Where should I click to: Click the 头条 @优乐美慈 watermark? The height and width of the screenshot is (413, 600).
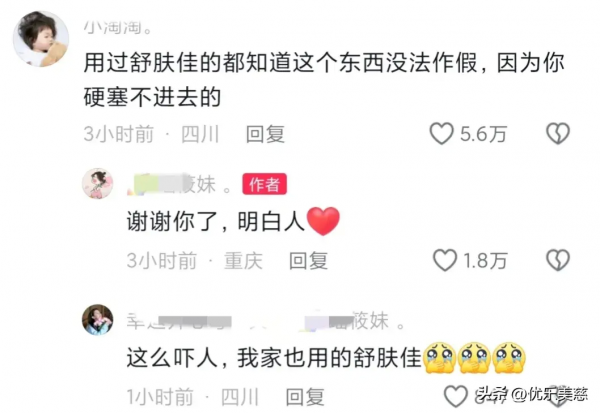tap(533, 393)
